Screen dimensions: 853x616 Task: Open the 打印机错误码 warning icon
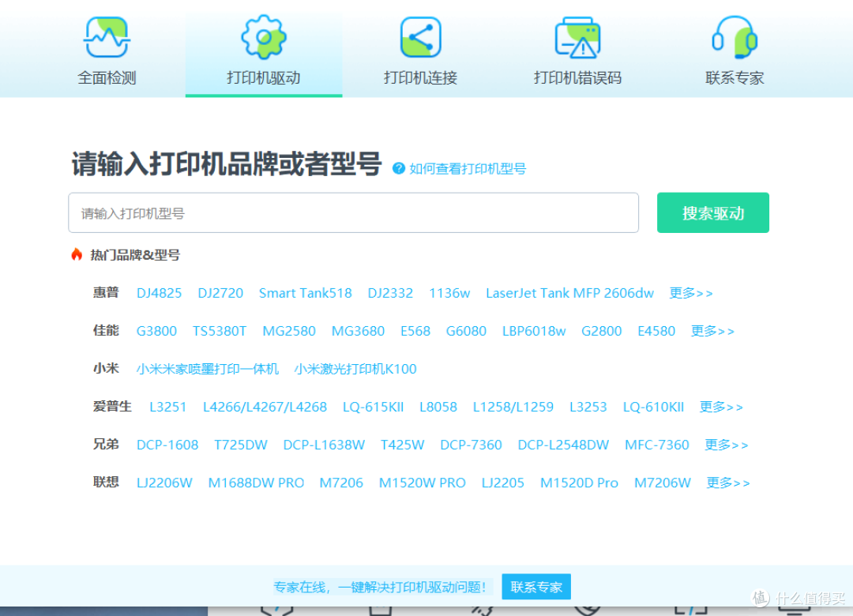(x=577, y=37)
